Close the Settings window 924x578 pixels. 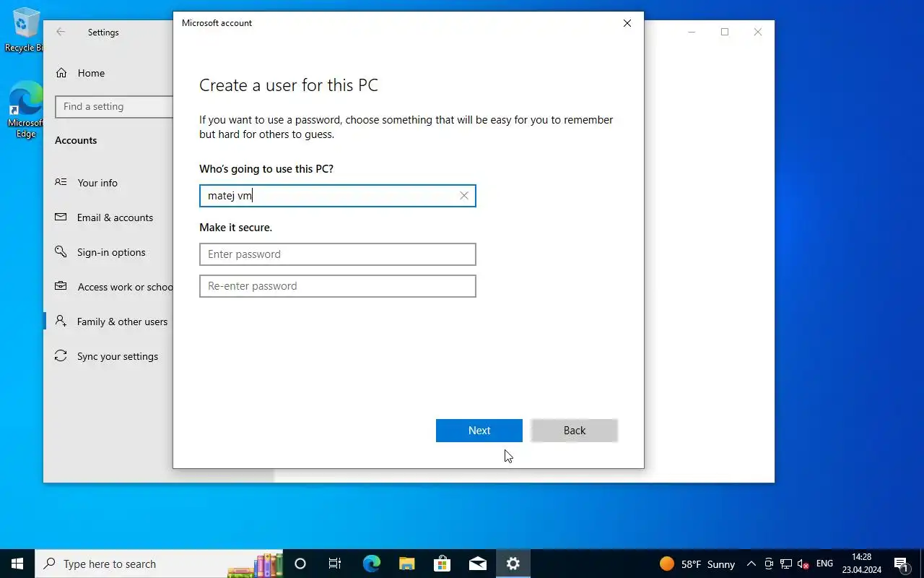pyautogui.click(x=757, y=32)
